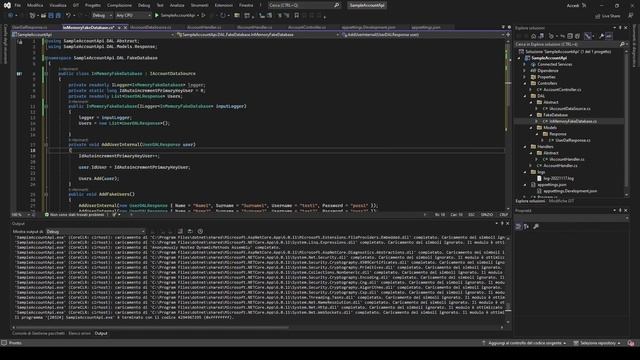This screenshot has width=640, height=360.
Task: Open the InMemoryFakeDatabase class navigation dropdown
Action: tap(258, 35)
